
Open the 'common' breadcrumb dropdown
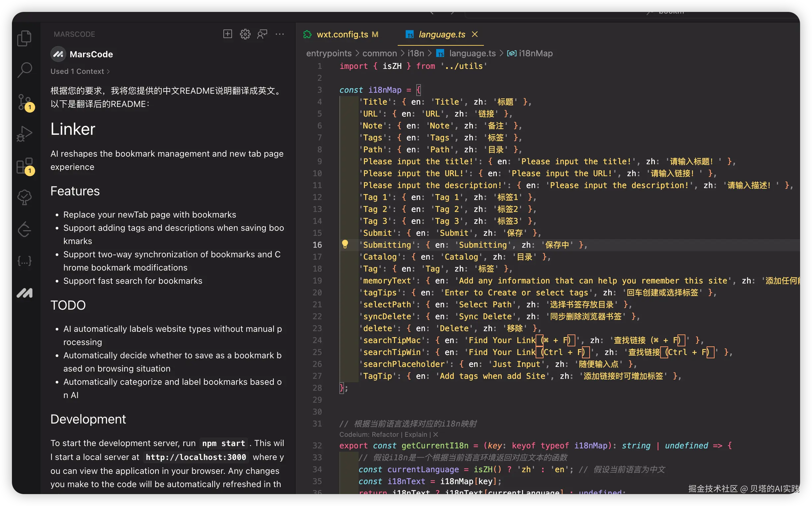(379, 53)
